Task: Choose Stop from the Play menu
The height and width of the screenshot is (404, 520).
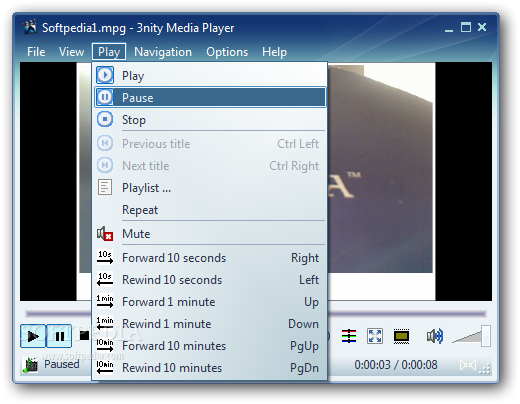Action: 210,119
